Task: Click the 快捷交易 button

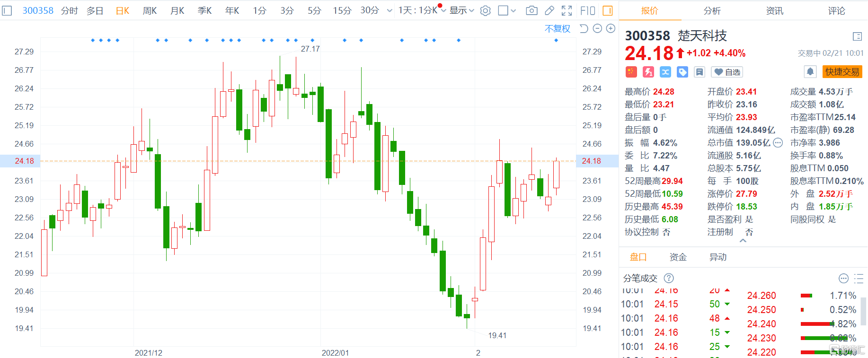Action: pos(842,72)
